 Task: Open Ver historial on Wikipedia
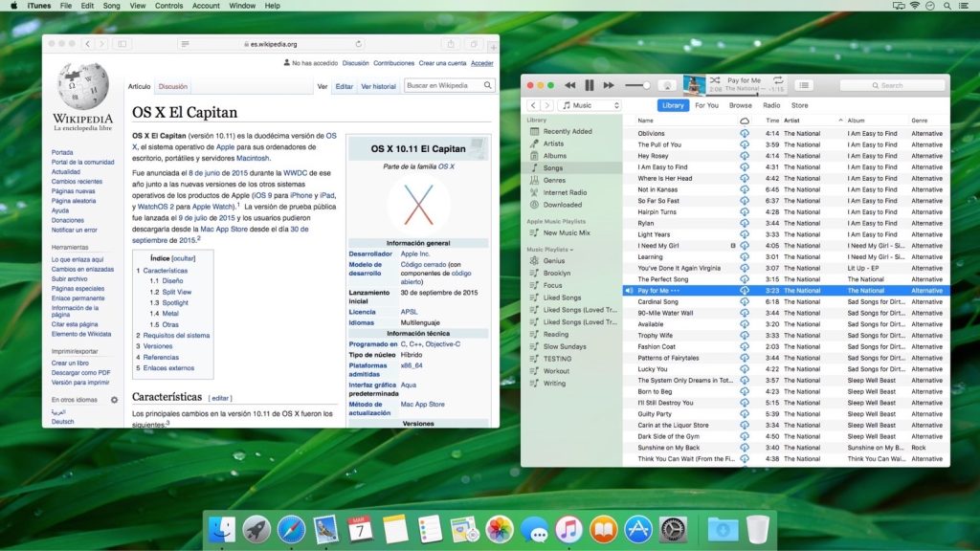(x=378, y=87)
